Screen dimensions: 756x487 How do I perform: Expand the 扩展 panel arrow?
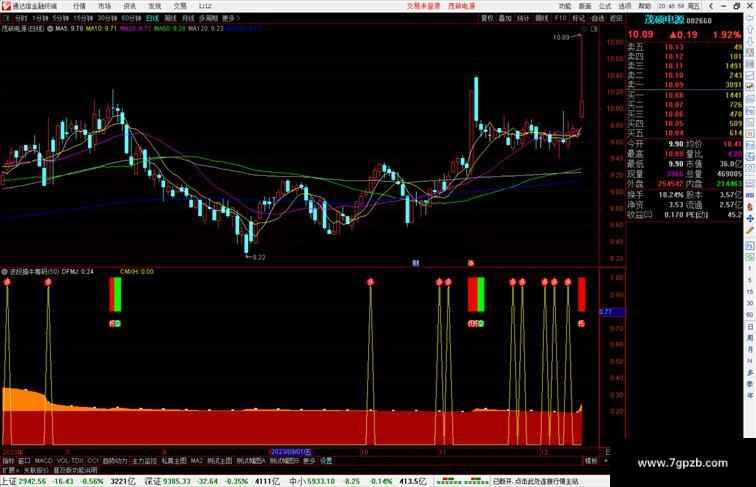click(10, 470)
